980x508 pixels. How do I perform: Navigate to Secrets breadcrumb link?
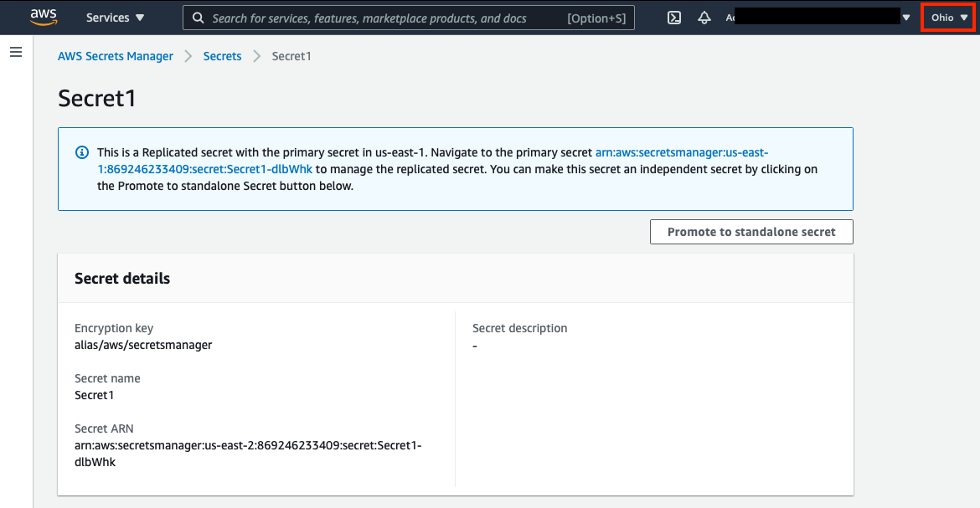point(222,56)
